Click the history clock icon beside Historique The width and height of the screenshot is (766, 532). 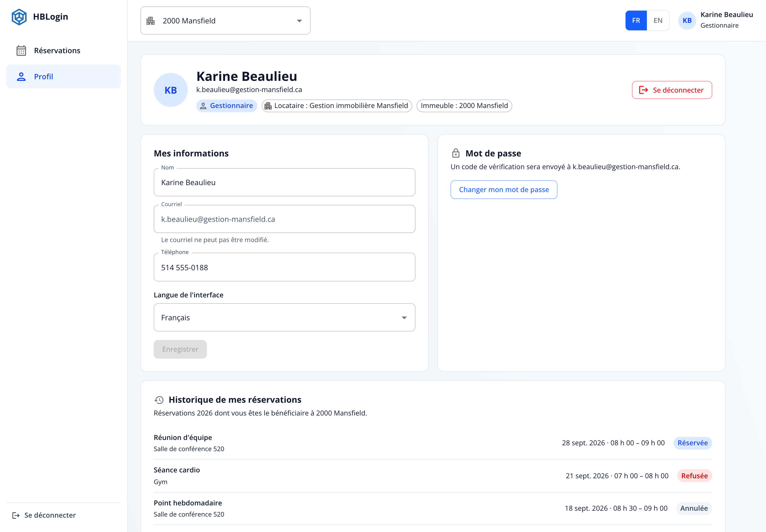(159, 400)
